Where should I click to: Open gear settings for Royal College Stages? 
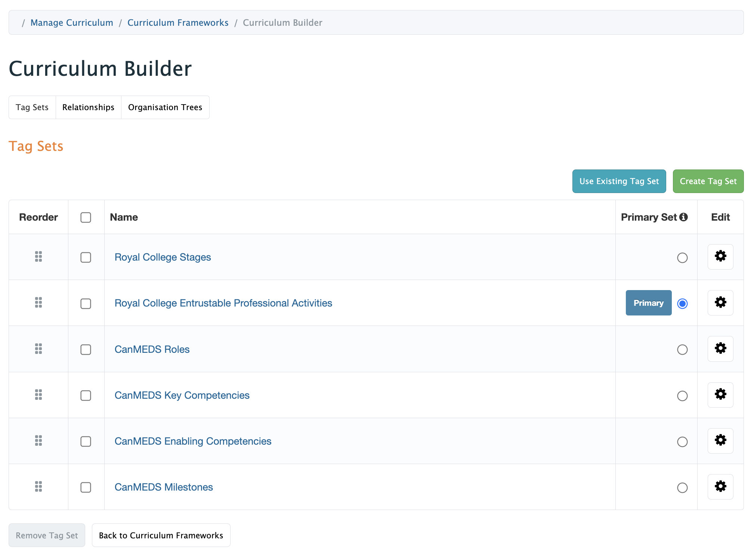click(720, 256)
